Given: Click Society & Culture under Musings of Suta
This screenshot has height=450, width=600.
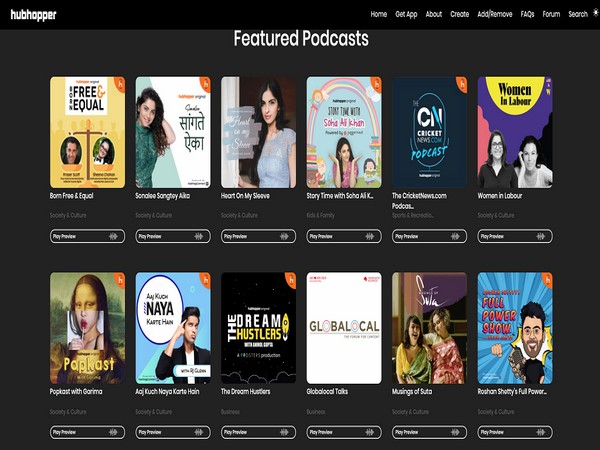Looking at the screenshot, I should pos(410,412).
